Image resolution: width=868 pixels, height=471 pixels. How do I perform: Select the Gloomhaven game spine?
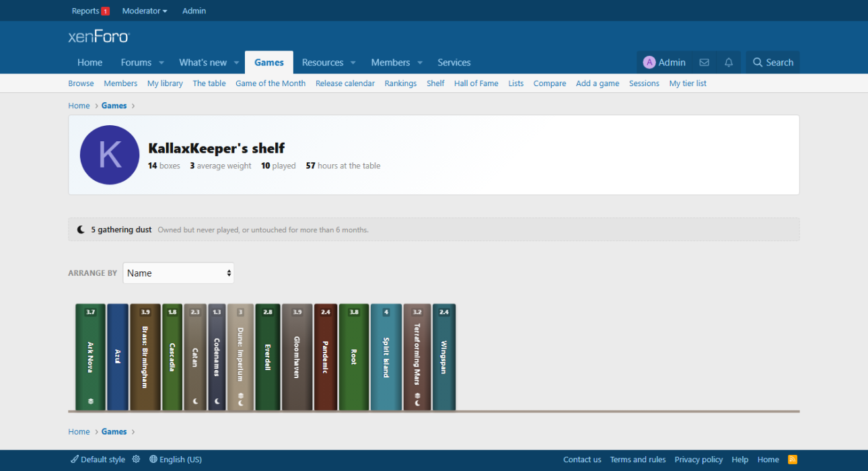pyautogui.click(x=297, y=357)
